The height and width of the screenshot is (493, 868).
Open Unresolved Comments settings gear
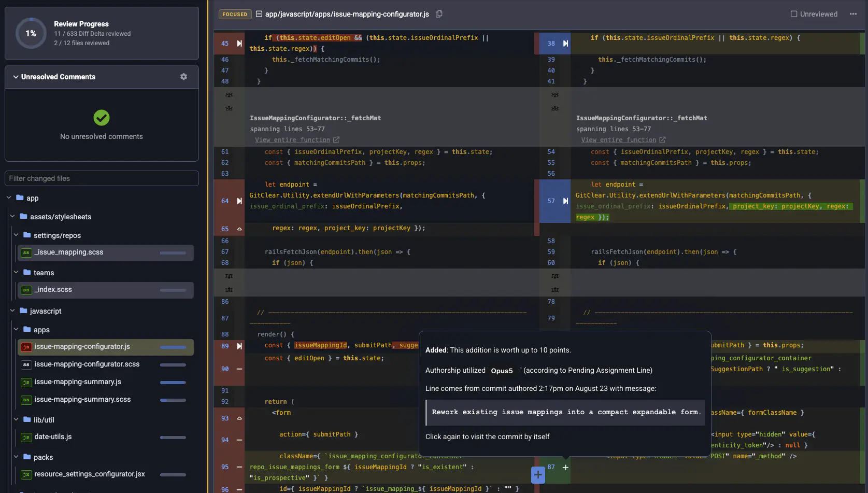pyautogui.click(x=183, y=77)
